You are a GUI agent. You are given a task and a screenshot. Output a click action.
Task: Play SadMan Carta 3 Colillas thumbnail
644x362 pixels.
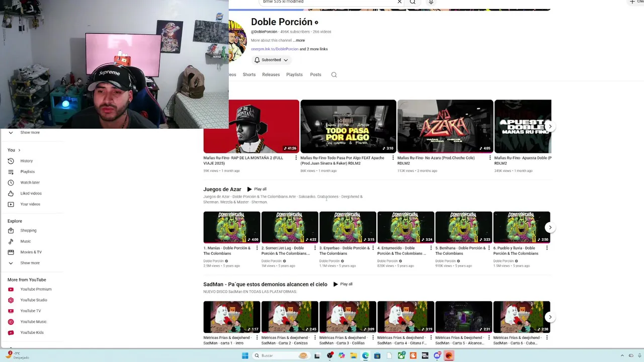point(348,317)
